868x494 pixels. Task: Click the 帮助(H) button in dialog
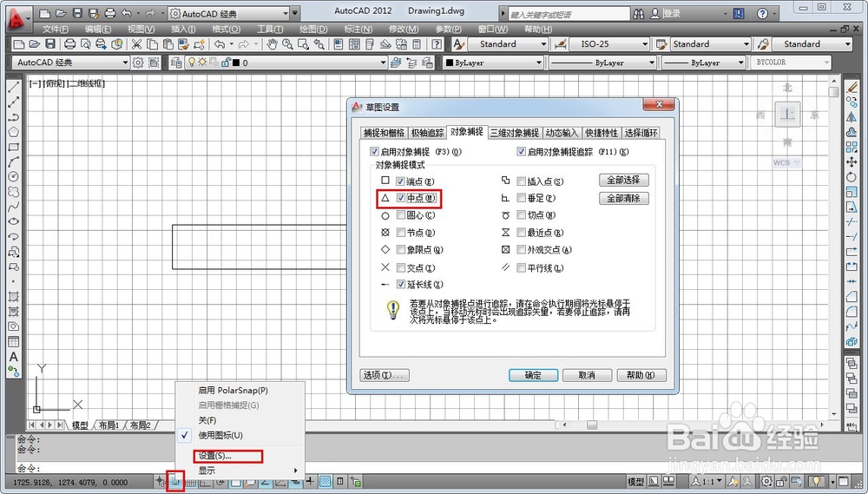(641, 375)
